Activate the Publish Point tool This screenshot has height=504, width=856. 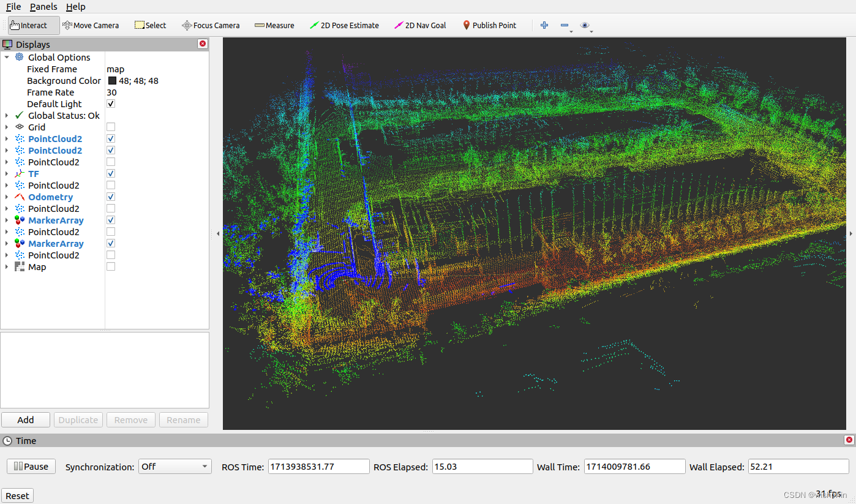click(x=489, y=25)
